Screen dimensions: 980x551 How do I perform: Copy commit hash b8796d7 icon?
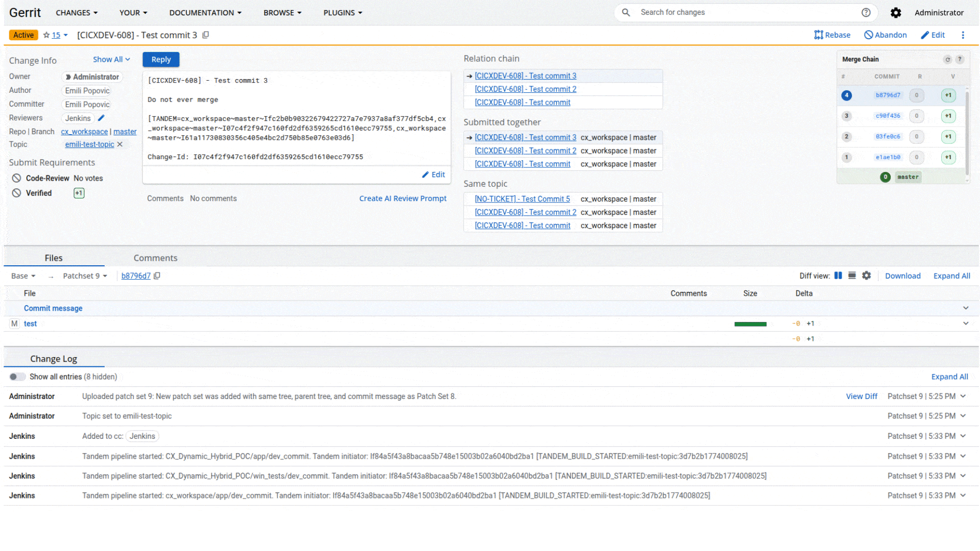(x=157, y=275)
